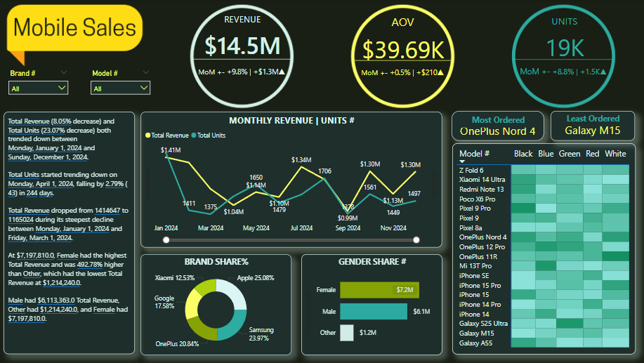This screenshot has height=363, width=644.
Task: Click the BRAND SHARE% chart title
Action: (x=216, y=262)
